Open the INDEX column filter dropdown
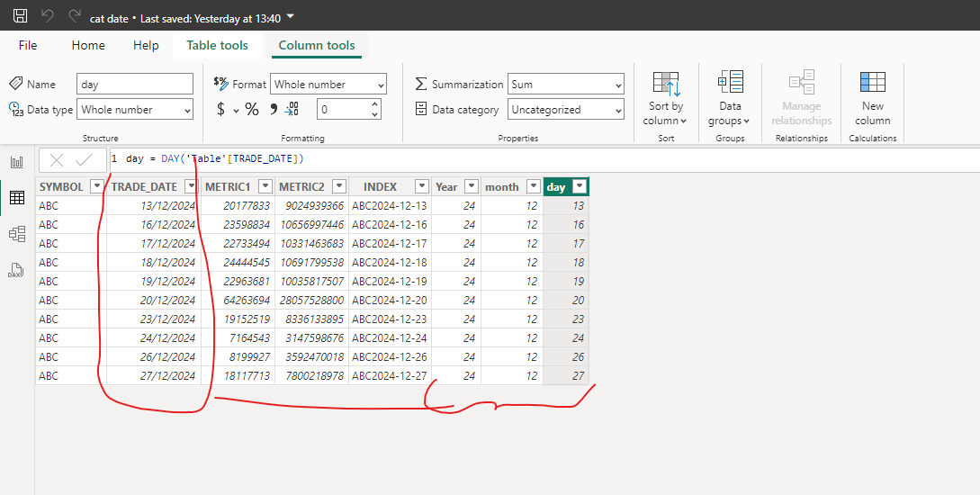Viewport: 980px width, 495px height. (x=422, y=186)
